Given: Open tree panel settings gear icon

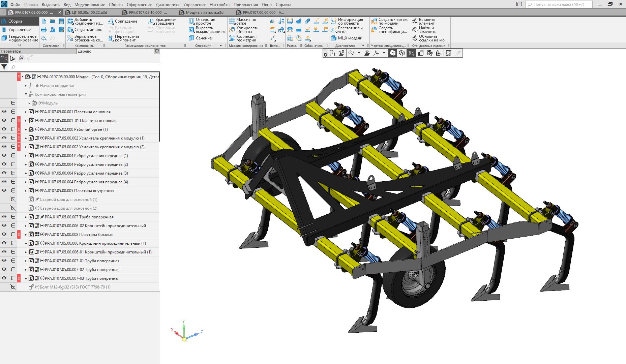Looking at the screenshot, I should (156, 51).
